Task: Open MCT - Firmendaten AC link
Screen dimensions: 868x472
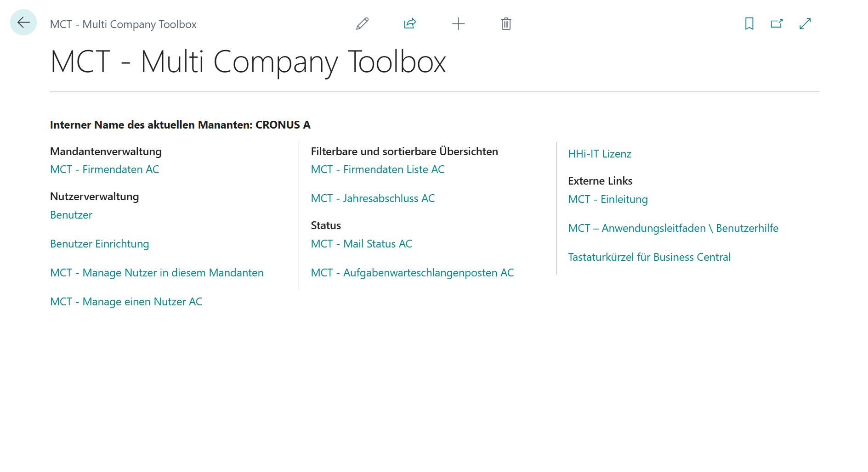Action: pos(105,169)
